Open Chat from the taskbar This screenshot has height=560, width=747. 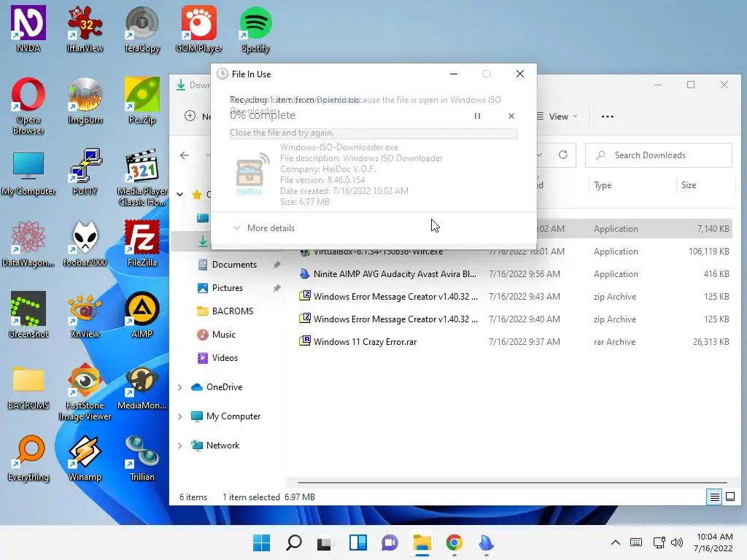pyautogui.click(x=390, y=542)
